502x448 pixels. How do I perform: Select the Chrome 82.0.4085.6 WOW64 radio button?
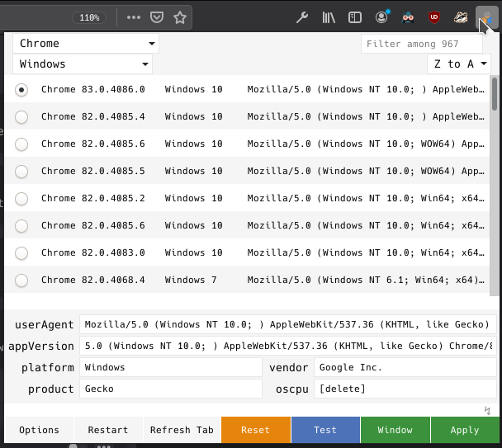point(21,144)
